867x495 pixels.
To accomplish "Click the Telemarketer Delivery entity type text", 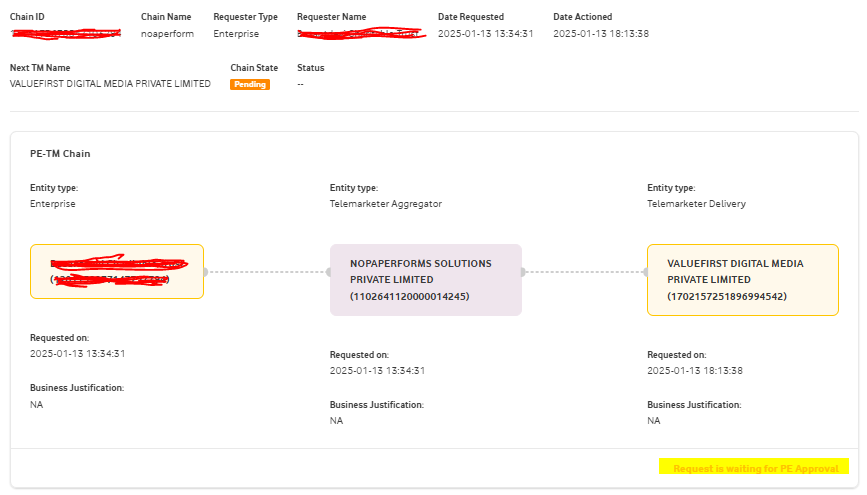I will [x=696, y=204].
